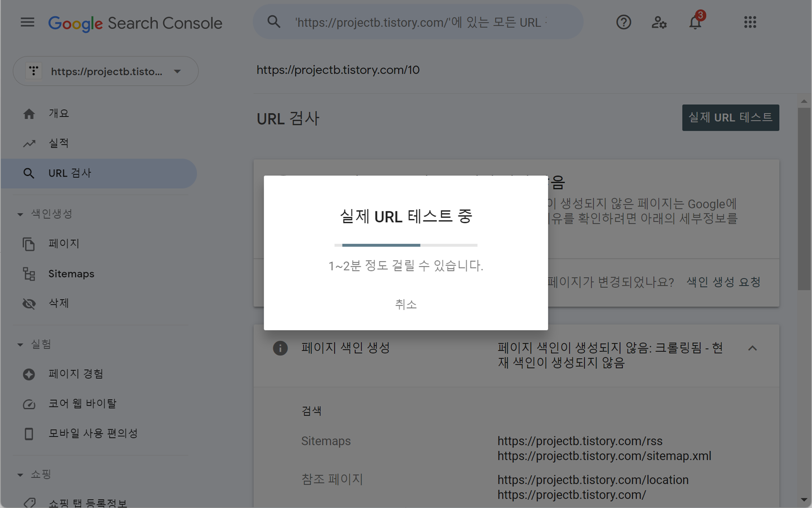Click the magnifier icon in search bar
The width and height of the screenshot is (812, 508).
274,21
